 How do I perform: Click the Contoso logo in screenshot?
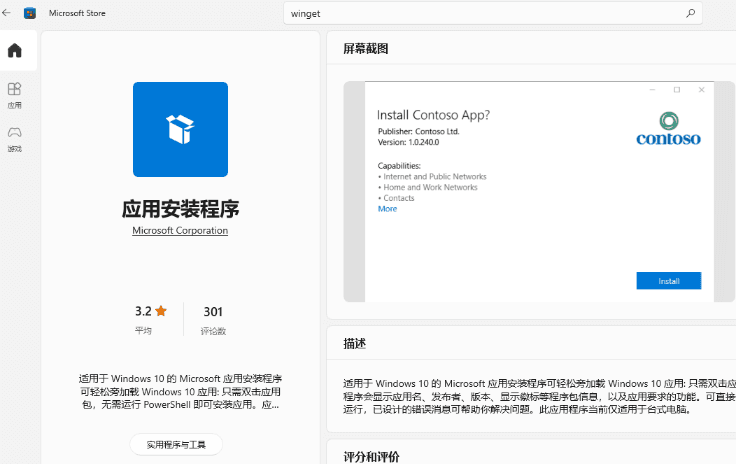pos(668,130)
